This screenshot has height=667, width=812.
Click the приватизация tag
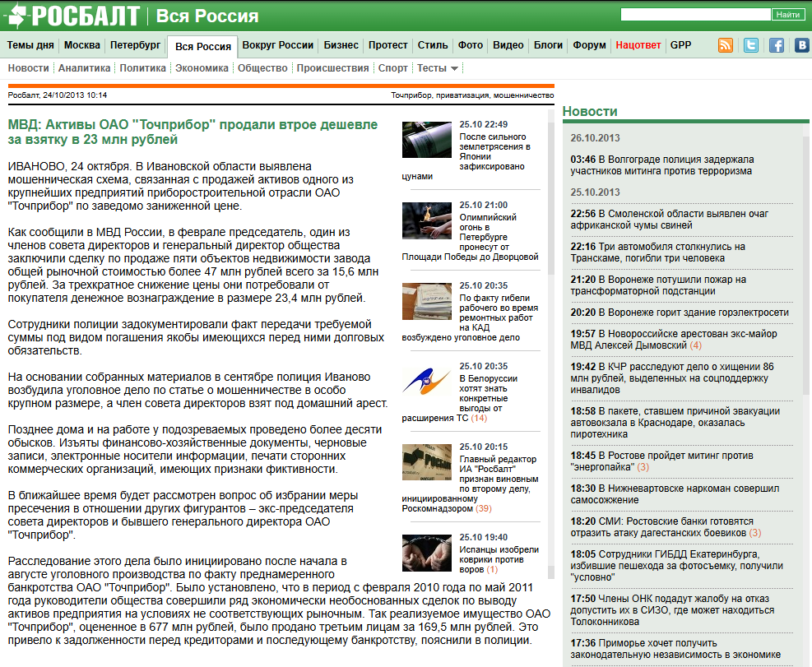click(462, 95)
